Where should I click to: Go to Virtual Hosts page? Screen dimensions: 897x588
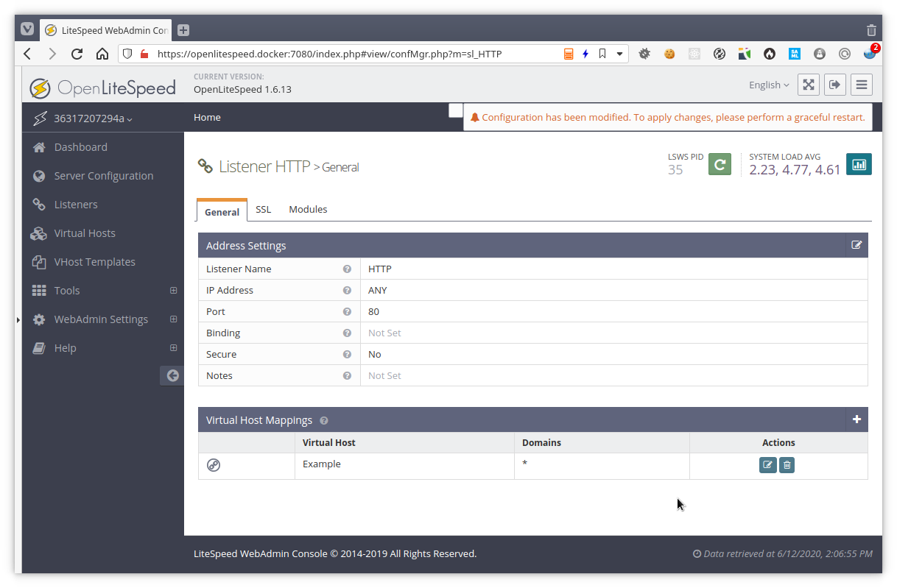(85, 233)
